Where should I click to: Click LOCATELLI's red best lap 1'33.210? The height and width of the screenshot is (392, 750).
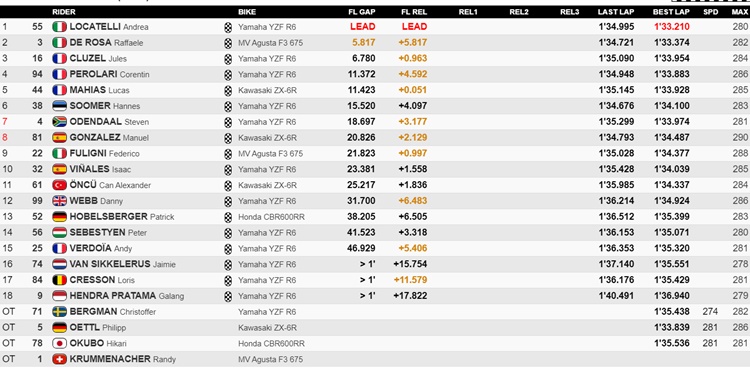[x=672, y=27]
